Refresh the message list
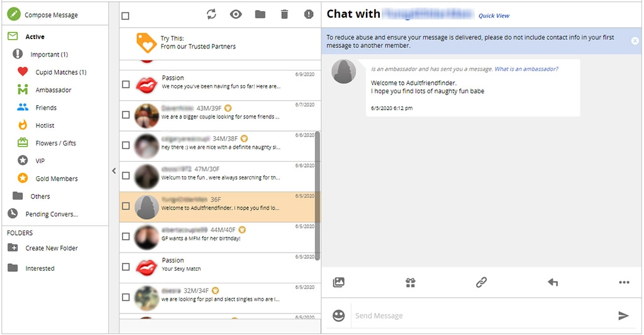This screenshot has height=335, width=644. pos(211,14)
